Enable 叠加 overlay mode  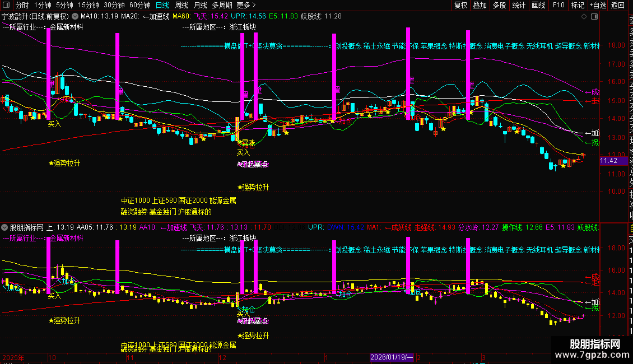pyautogui.click(x=480, y=5)
